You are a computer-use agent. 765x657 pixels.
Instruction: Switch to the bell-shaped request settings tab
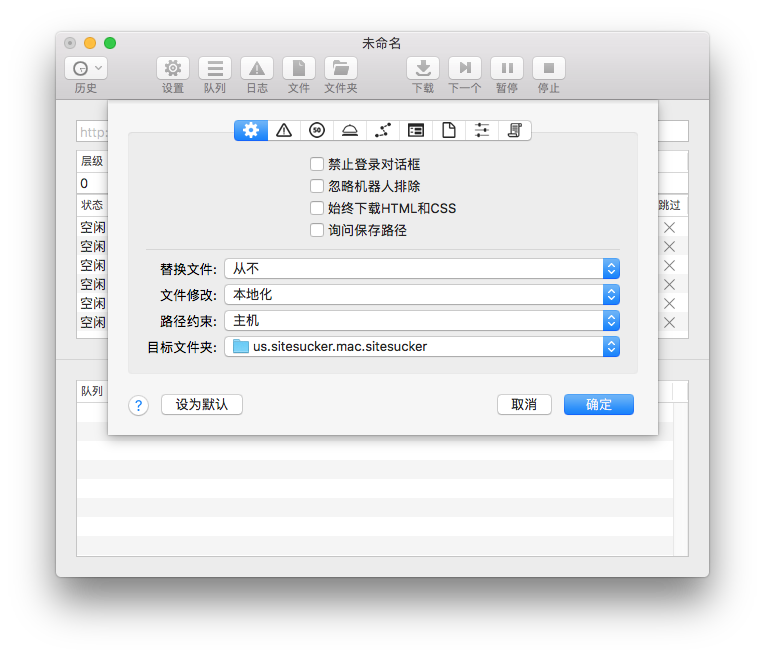[350, 130]
